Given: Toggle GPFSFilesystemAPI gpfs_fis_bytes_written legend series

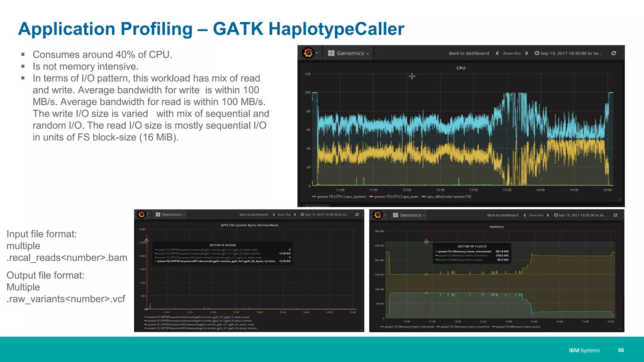Looking at the screenshot, I should point(200,328).
